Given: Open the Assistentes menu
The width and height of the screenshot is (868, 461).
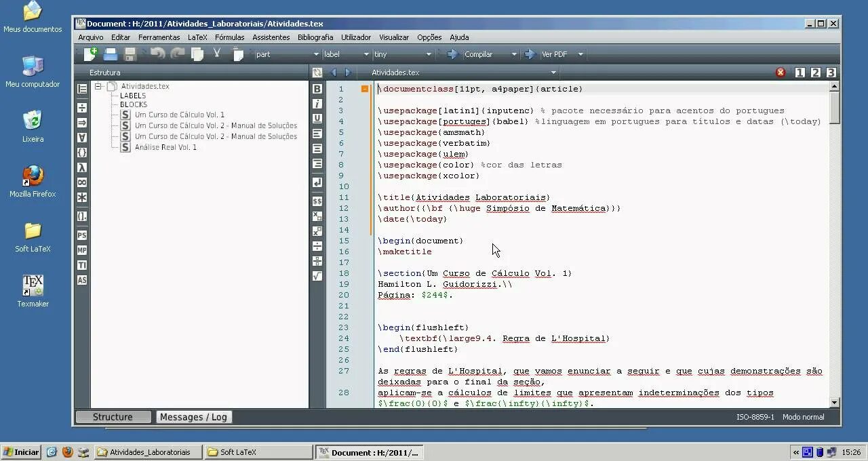Looking at the screenshot, I should (271, 37).
